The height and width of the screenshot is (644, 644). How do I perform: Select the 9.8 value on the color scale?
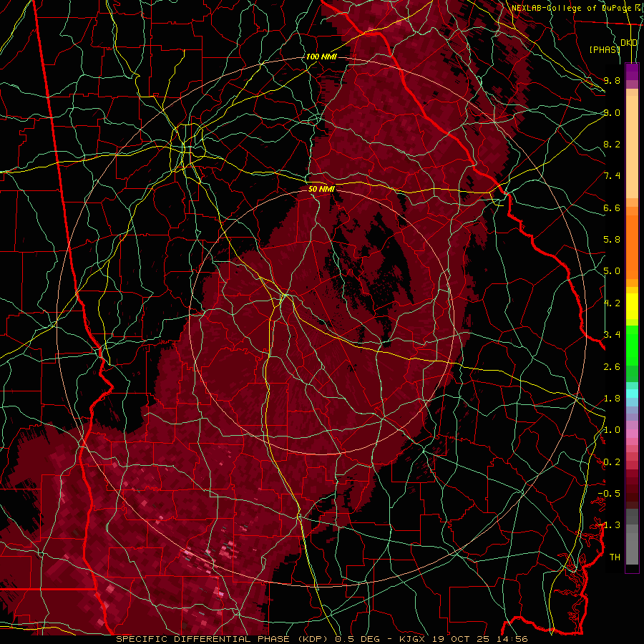pyautogui.click(x=612, y=80)
